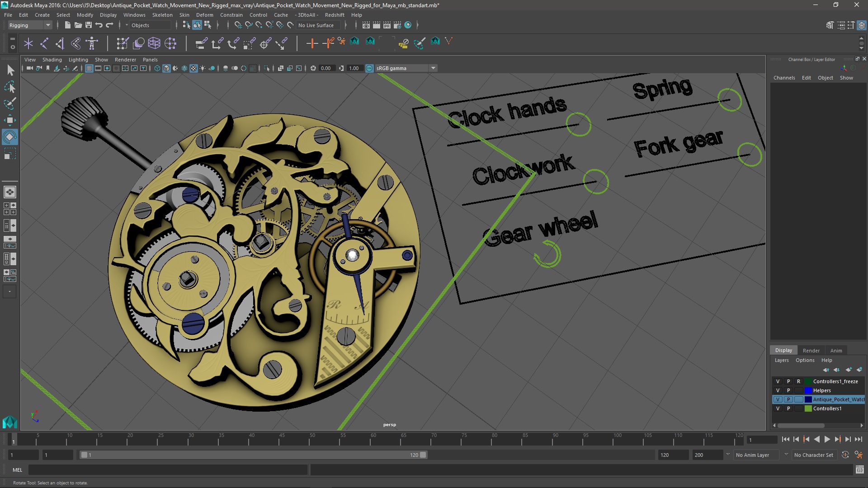Image resolution: width=868 pixels, height=488 pixels.
Task: Open the Channels menu in Channel Box
Action: [x=784, y=78]
